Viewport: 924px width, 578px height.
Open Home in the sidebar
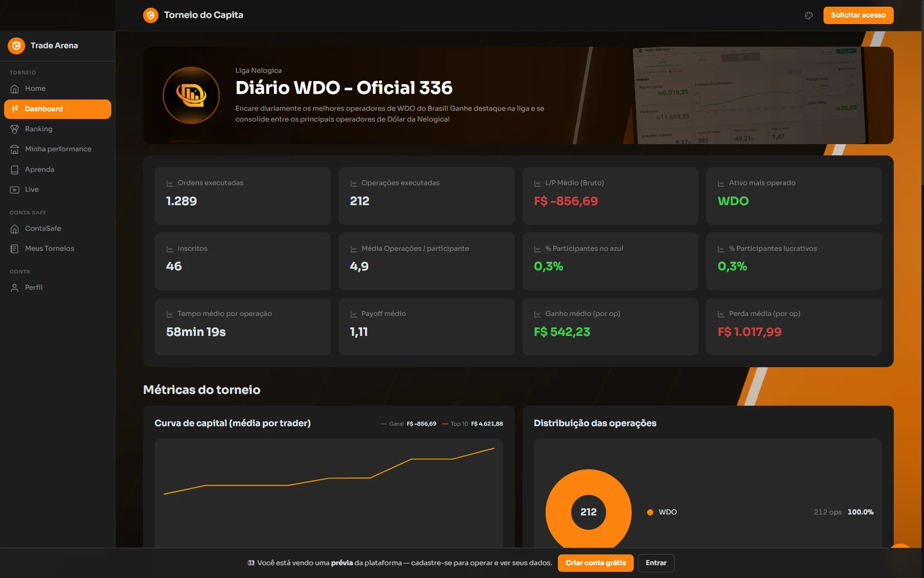coord(57,89)
